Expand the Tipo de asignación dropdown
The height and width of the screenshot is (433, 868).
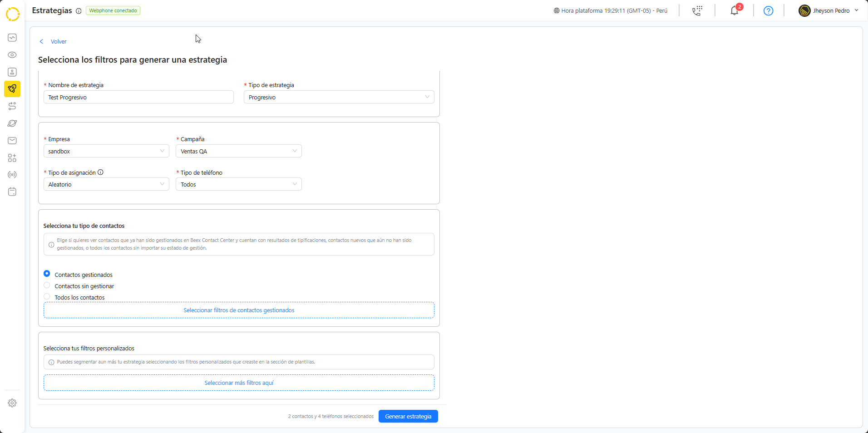(x=106, y=184)
